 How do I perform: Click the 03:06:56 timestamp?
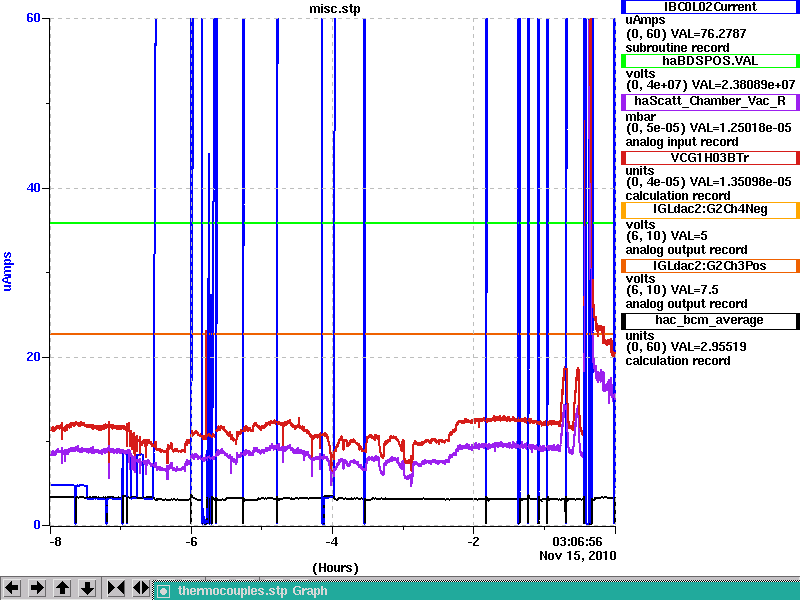(x=577, y=541)
